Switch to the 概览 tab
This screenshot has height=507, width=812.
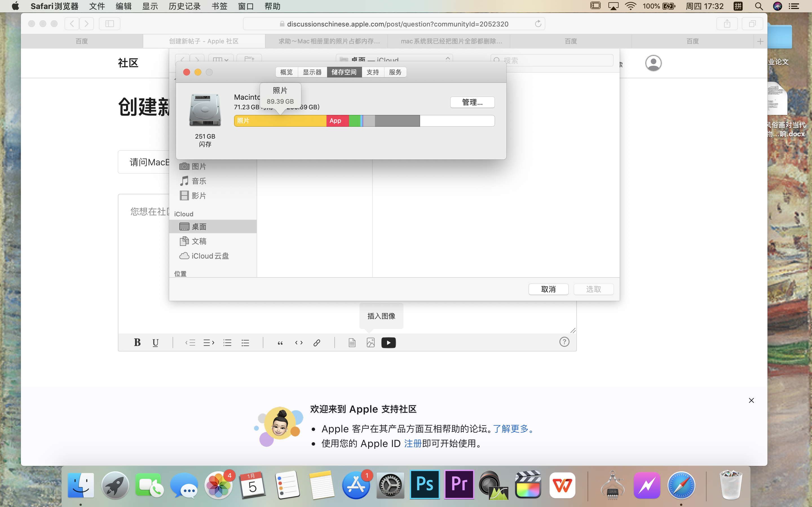point(286,72)
